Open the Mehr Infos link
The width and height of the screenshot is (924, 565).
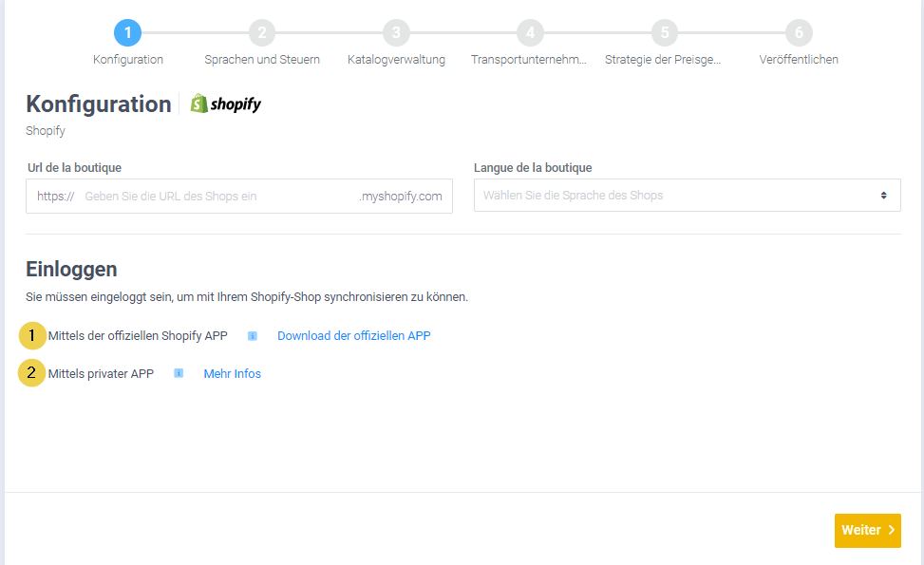pos(232,374)
